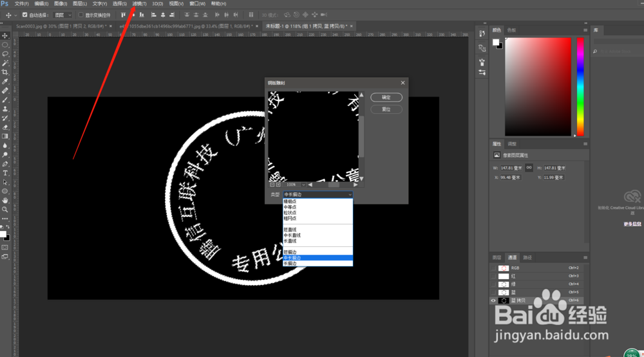This screenshot has height=357, width=644.
Task: Show the 红 channel visibility
Action: click(x=493, y=276)
